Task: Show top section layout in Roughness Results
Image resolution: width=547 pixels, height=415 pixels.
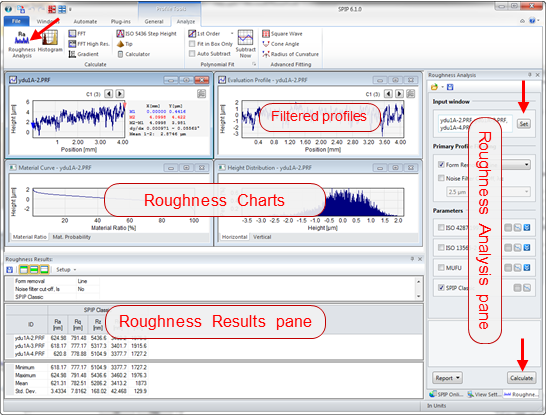Action: pos(24,270)
